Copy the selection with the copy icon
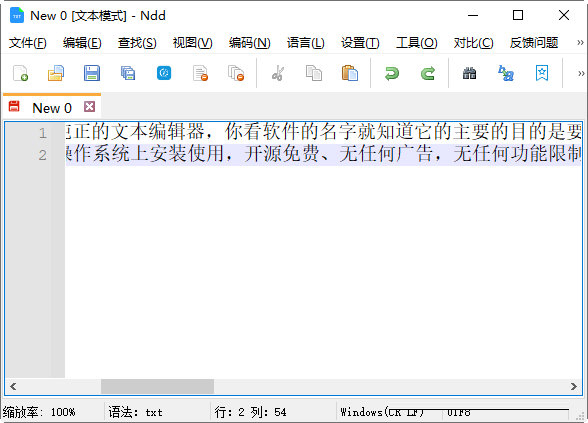Image resolution: width=588 pixels, height=423 pixels. pyautogui.click(x=314, y=73)
